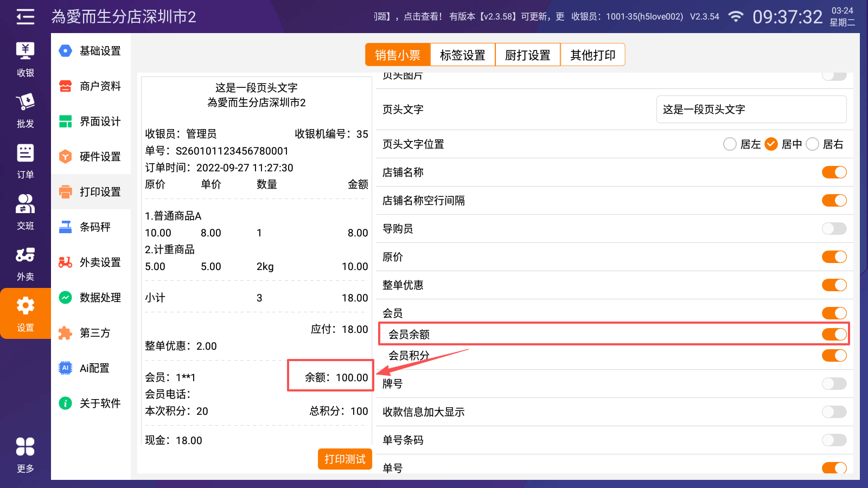Click the Wi-Fi status icon
The width and height of the screenshot is (868, 488).
tap(736, 17)
